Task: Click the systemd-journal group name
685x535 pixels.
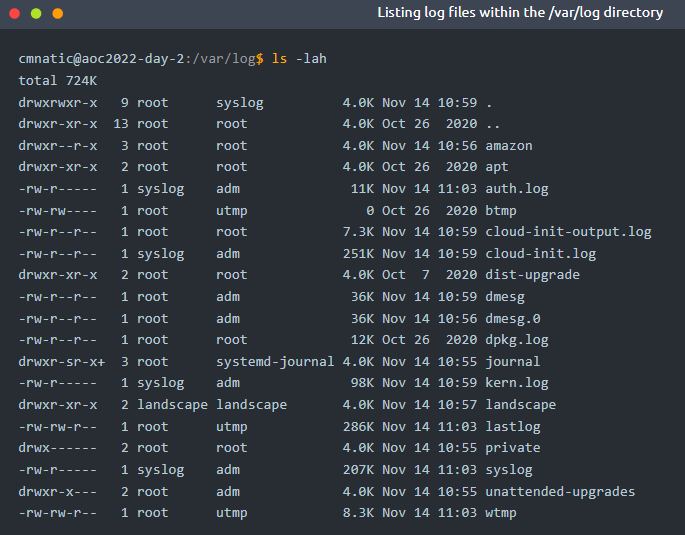Action: 275,362
